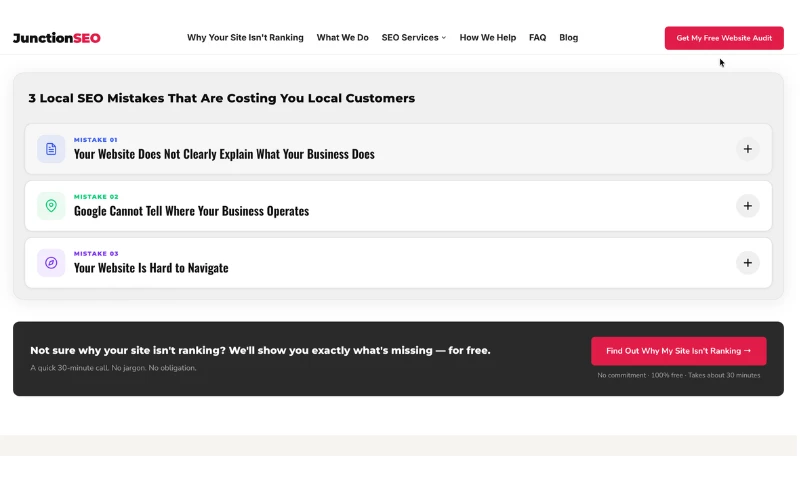Click the compass icon for Mistake 03
Viewport: 800px width, 480px height.
click(51, 263)
